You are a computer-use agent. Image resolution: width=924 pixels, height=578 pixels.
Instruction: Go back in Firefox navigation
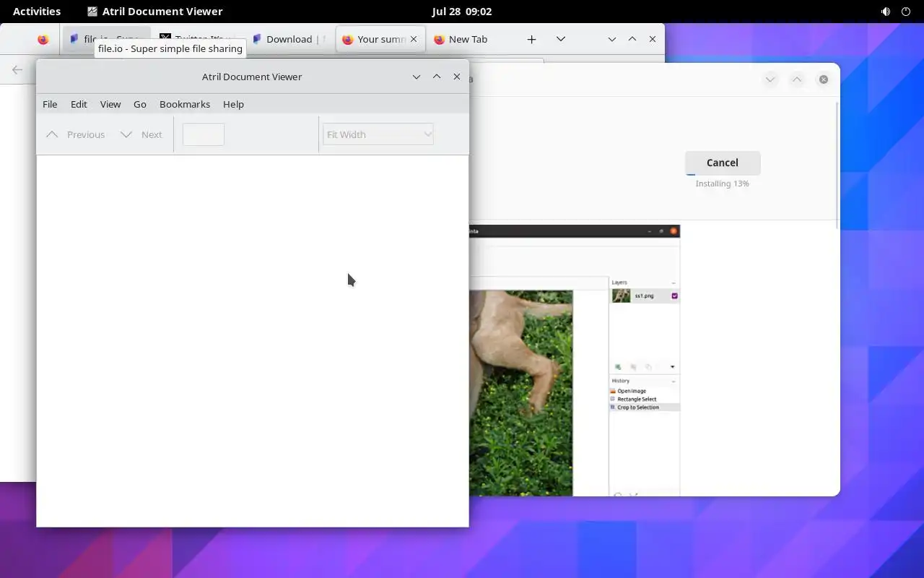coord(17,70)
